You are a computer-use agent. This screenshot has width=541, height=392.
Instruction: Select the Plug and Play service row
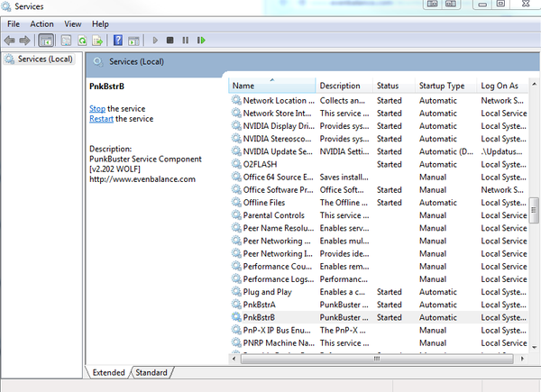[270, 292]
